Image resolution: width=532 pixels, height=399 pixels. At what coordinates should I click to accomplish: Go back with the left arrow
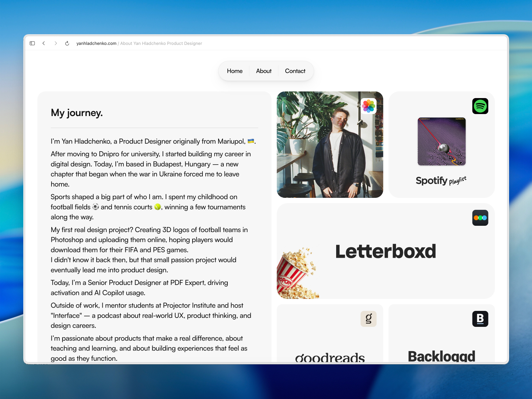[x=44, y=43]
